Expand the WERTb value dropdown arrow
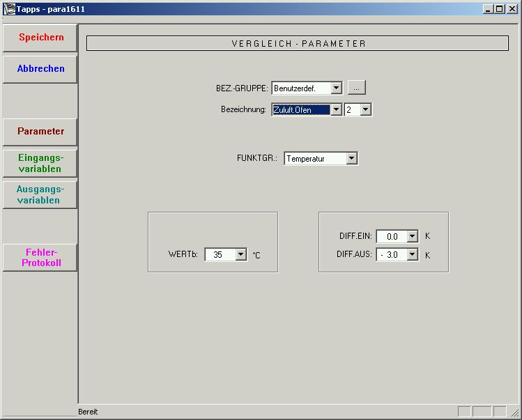This screenshot has width=522, height=420. (241, 255)
